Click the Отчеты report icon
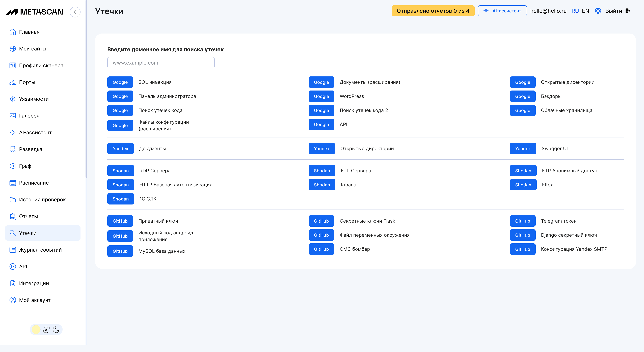 pyautogui.click(x=13, y=216)
